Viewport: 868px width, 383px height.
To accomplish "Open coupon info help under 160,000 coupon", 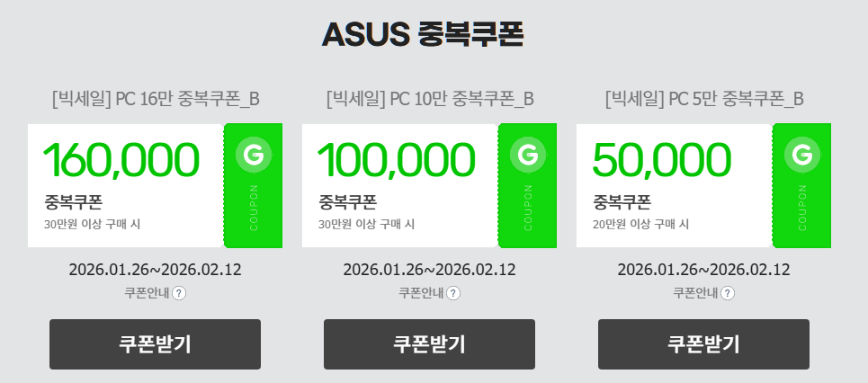I will (179, 293).
